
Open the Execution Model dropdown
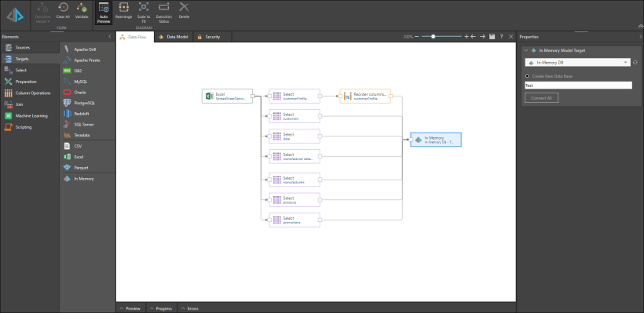(x=42, y=13)
